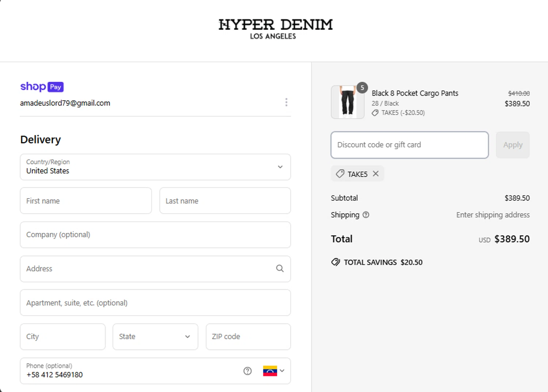
Task: Click the quantity badge showing 5
Action: (362, 87)
